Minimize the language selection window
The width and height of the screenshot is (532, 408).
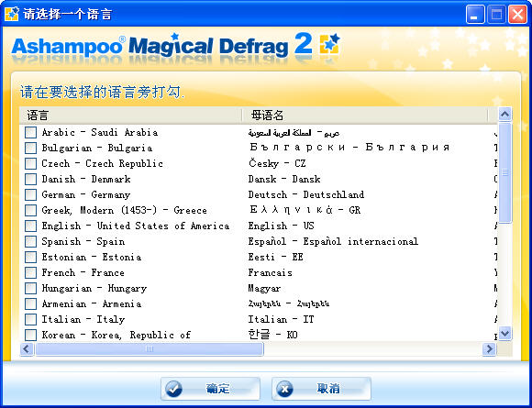475,15
